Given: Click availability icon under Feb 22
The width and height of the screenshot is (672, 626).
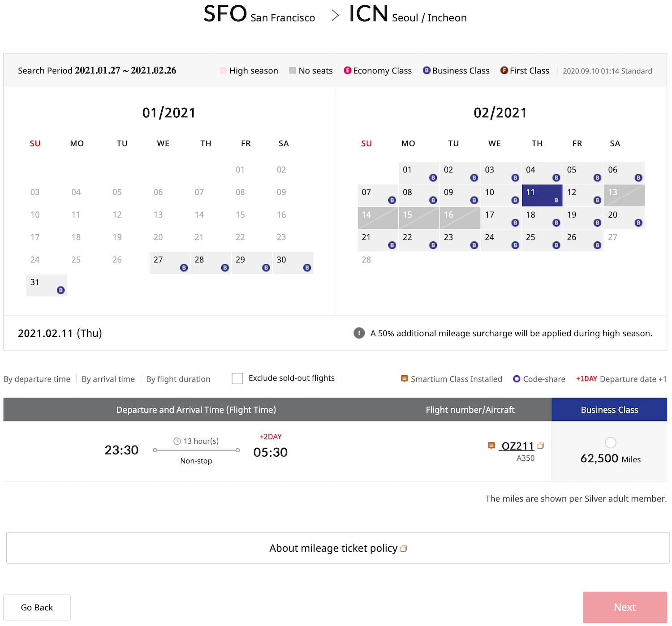Looking at the screenshot, I should click(433, 245).
